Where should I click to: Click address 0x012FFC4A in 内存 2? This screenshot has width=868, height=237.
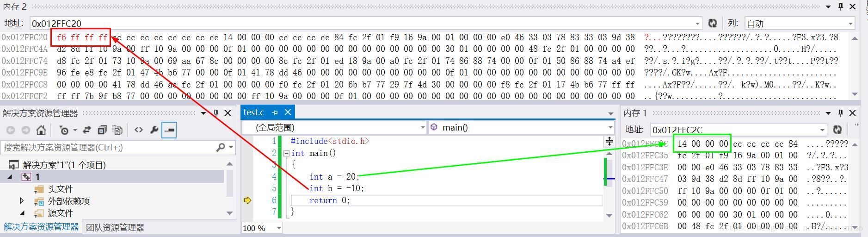pos(24,49)
